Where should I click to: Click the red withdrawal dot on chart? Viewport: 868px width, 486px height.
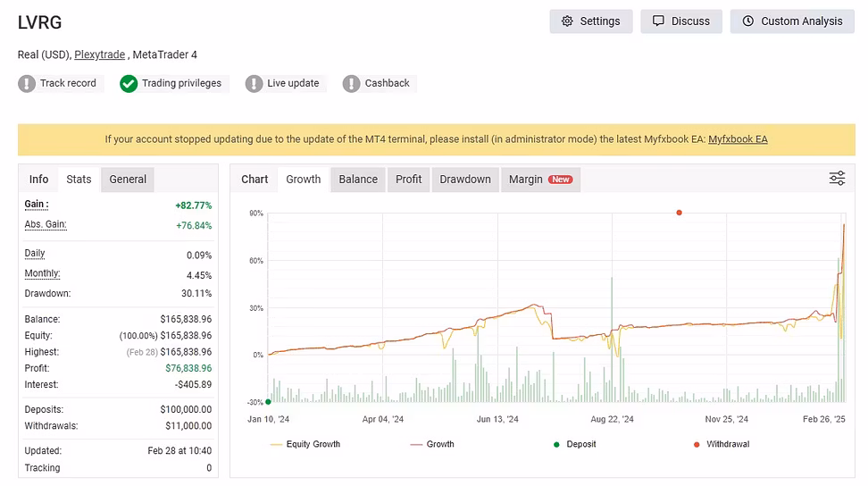point(680,213)
